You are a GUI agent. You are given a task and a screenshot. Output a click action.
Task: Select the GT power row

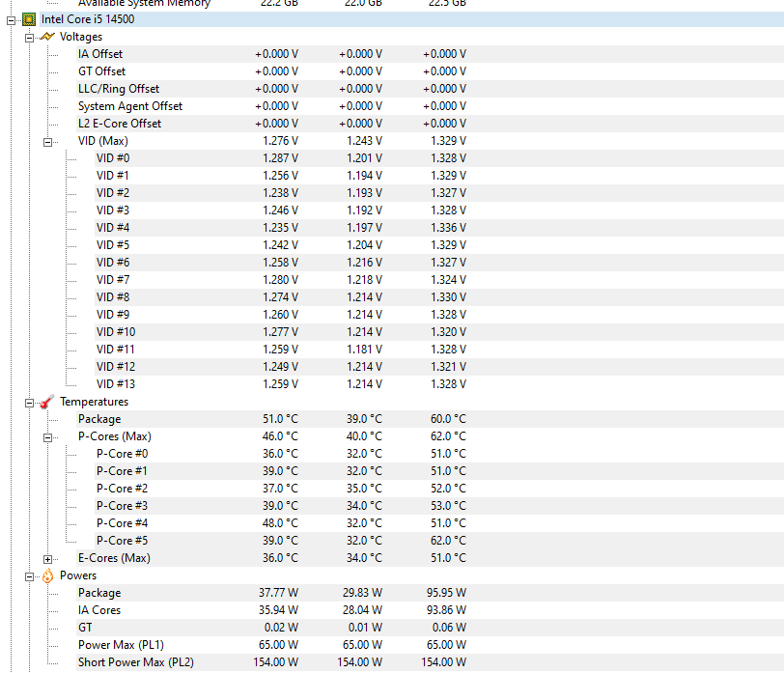(x=430, y=628)
